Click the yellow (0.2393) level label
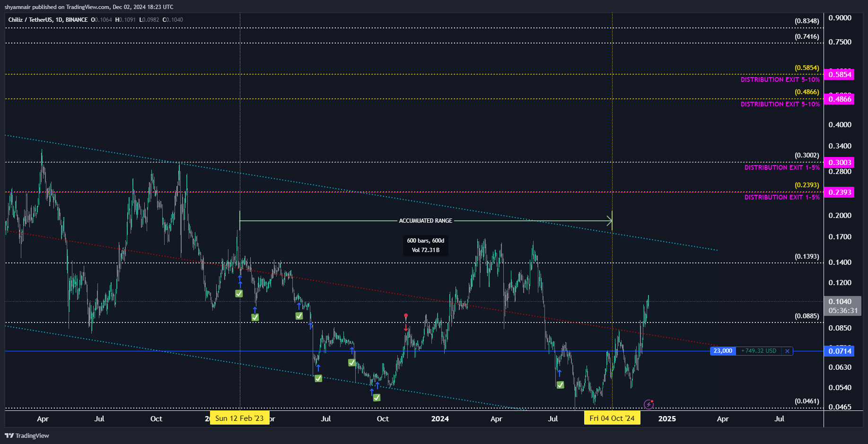Image resolution: width=868 pixels, height=444 pixels. coord(807,185)
